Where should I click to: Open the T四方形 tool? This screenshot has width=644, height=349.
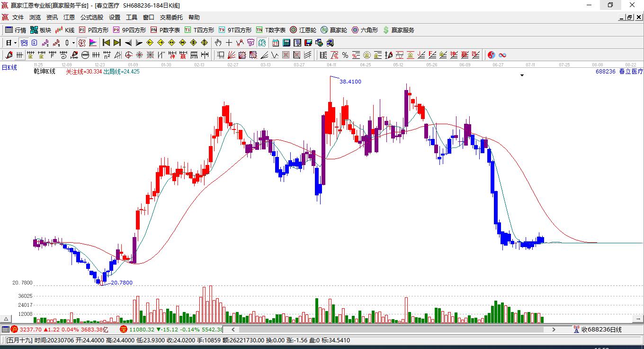[x=199, y=30]
